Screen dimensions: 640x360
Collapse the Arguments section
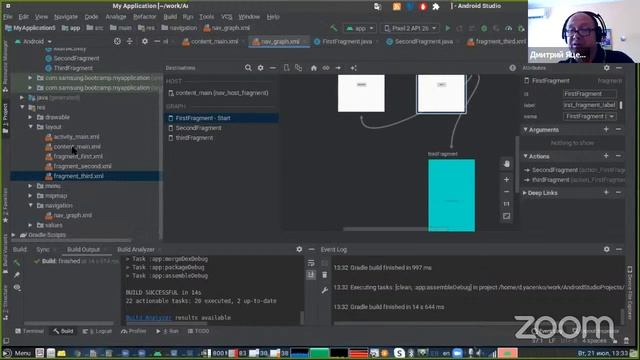tap(525, 129)
